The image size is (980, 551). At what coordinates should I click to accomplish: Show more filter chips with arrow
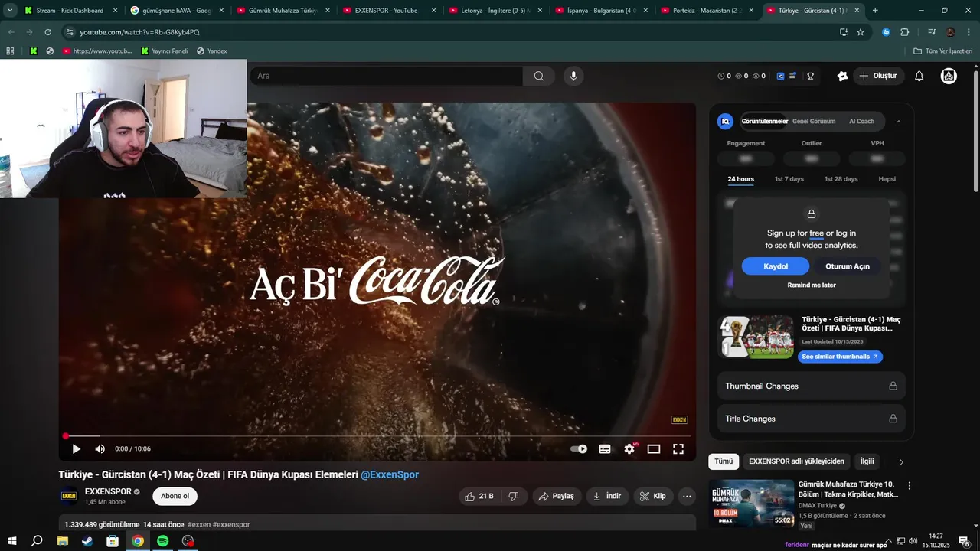coord(900,461)
